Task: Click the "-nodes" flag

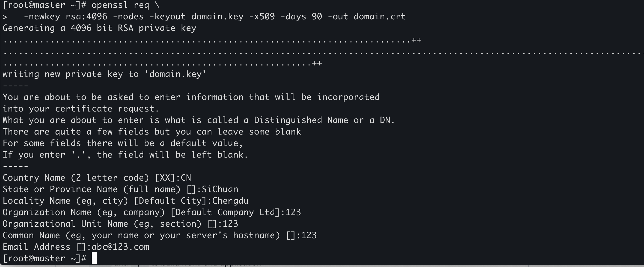Action: [128, 16]
